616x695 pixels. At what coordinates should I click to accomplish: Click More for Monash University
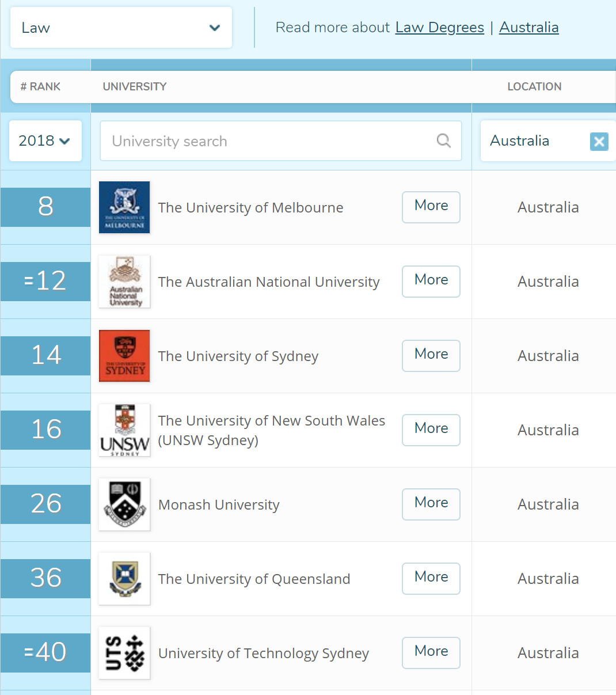click(x=431, y=504)
